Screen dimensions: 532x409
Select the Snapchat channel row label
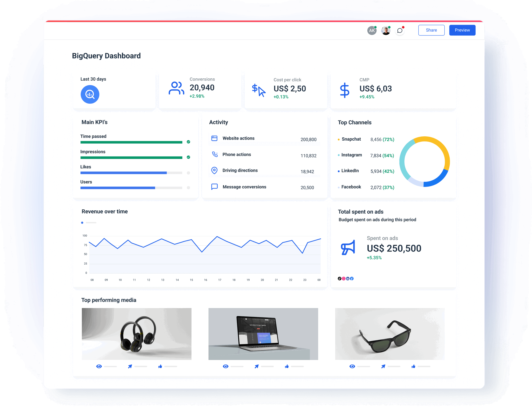click(351, 139)
